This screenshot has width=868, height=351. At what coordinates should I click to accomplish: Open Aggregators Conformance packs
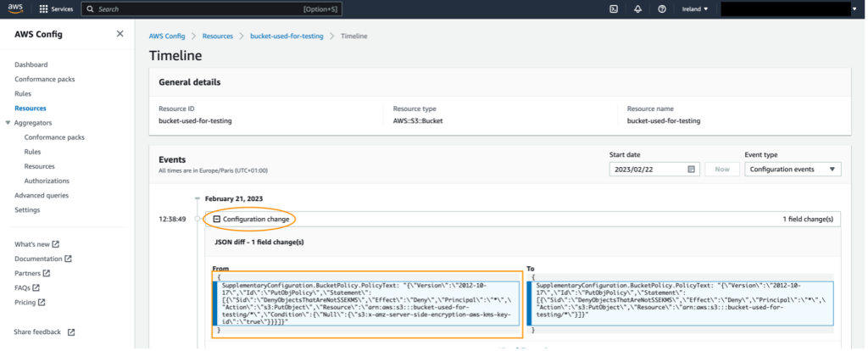click(54, 137)
